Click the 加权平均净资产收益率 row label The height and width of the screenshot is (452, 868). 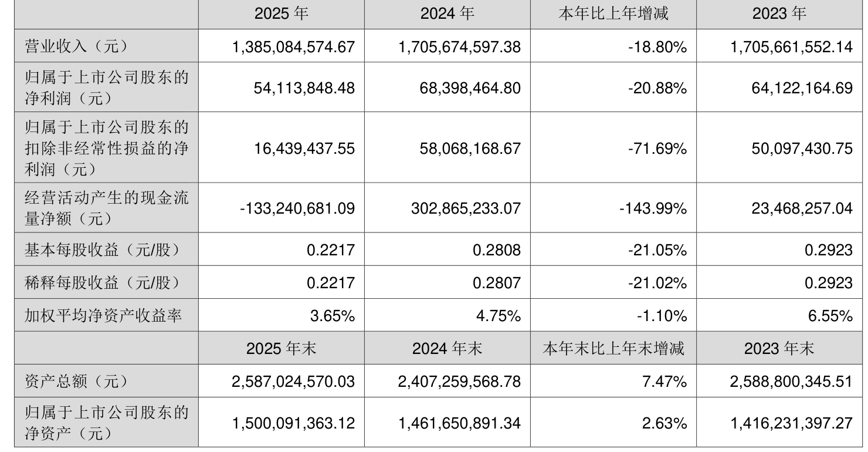tap(103, 316)
